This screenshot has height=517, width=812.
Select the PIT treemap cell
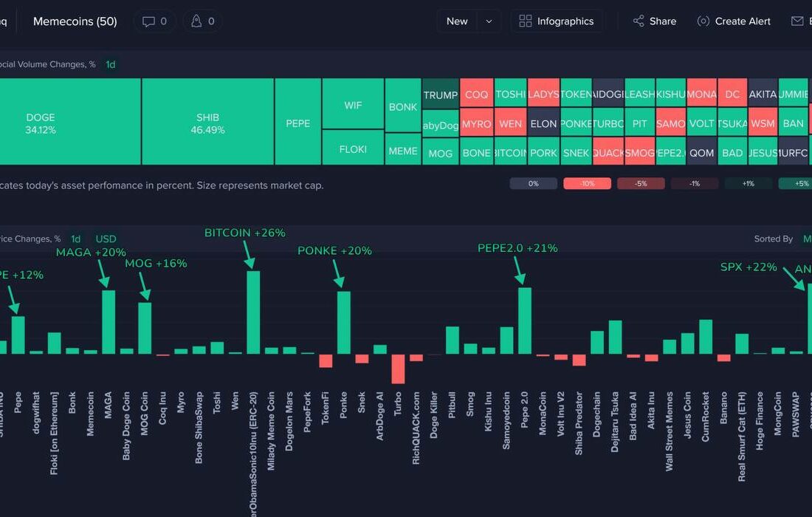tap(639, 123)
